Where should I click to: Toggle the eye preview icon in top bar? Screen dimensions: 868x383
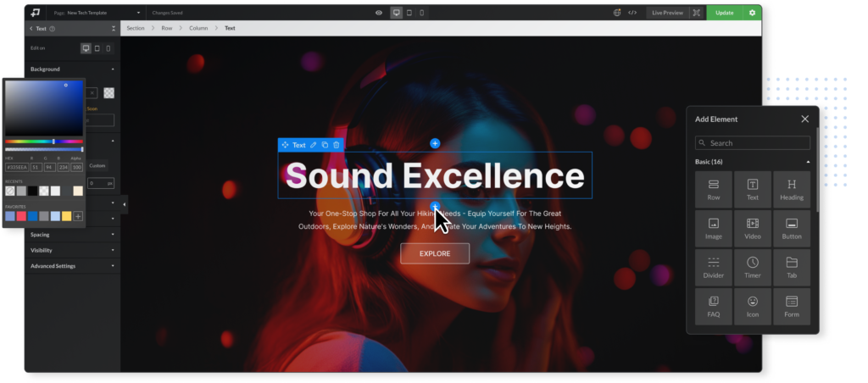pyautogui.click(x=379, y=13)
